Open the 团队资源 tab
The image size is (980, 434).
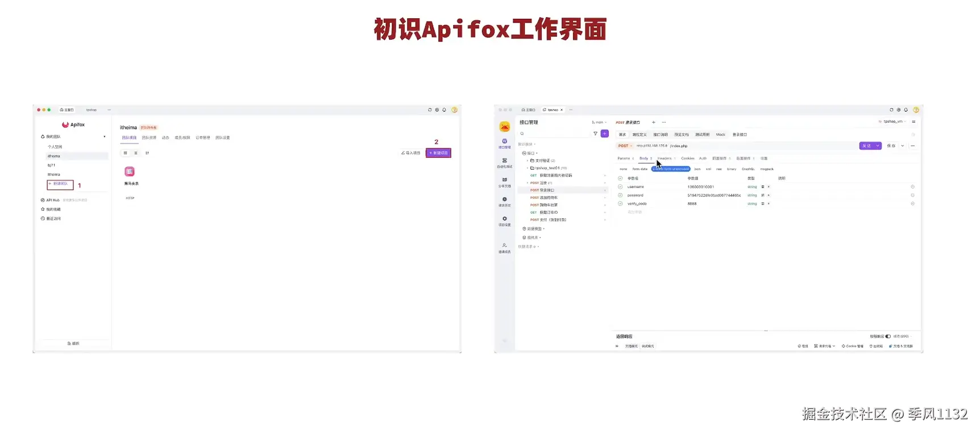pyautogui.click(x=149, y=137)
